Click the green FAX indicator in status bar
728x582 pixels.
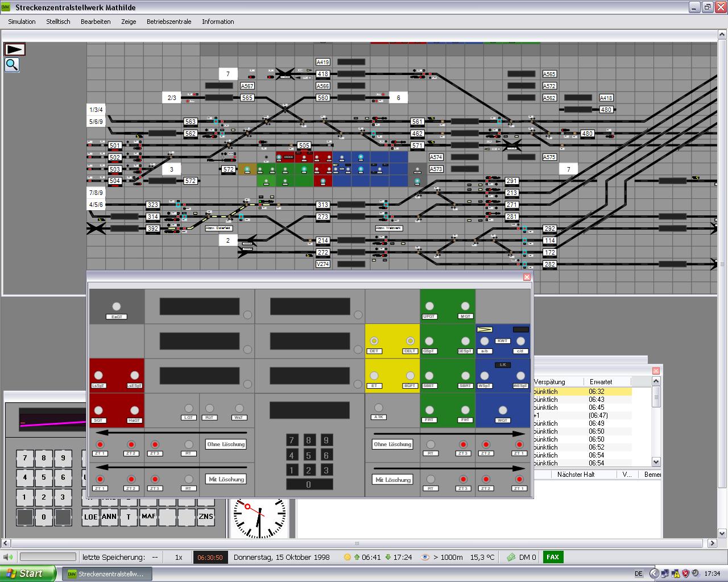tap(552, 557)
